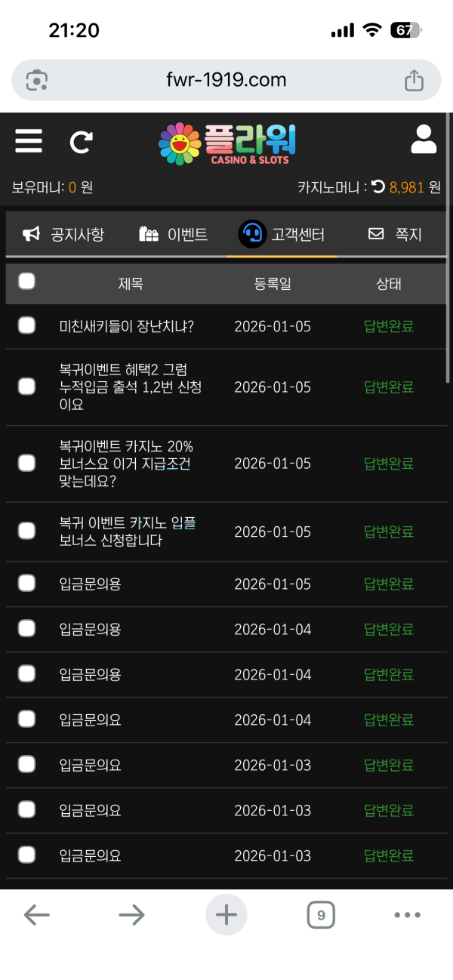Tap the fwr-1919.com address bar
The image size is (453, 980).
pyautogui.click(x=226, y=80)
